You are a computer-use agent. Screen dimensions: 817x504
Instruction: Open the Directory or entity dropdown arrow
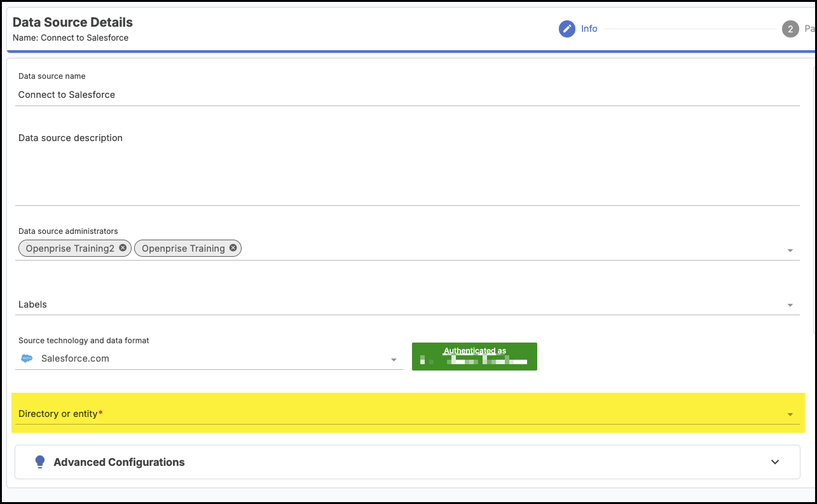(790, 414)
